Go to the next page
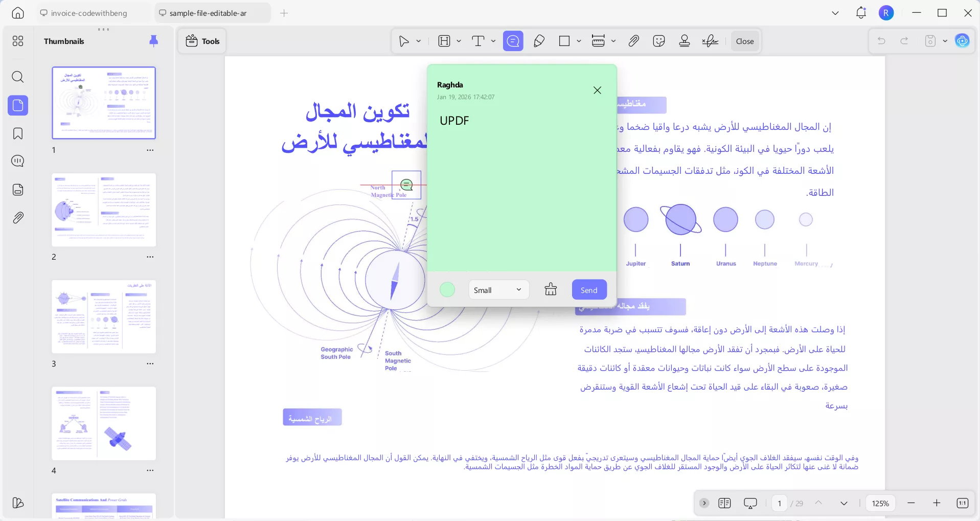The image size is (980, 521). (x=844, y=504)
